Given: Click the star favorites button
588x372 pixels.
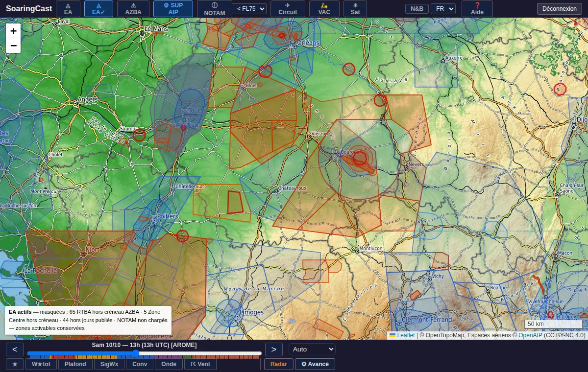Looking at the screenshot, I should point(15,364).
